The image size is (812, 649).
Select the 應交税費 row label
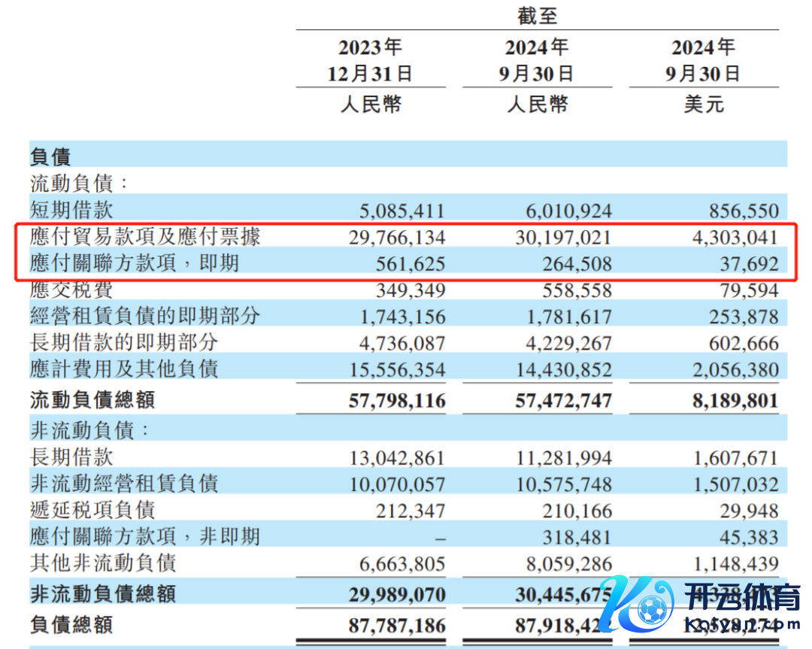pyautogui.click(x=71, y=290)
